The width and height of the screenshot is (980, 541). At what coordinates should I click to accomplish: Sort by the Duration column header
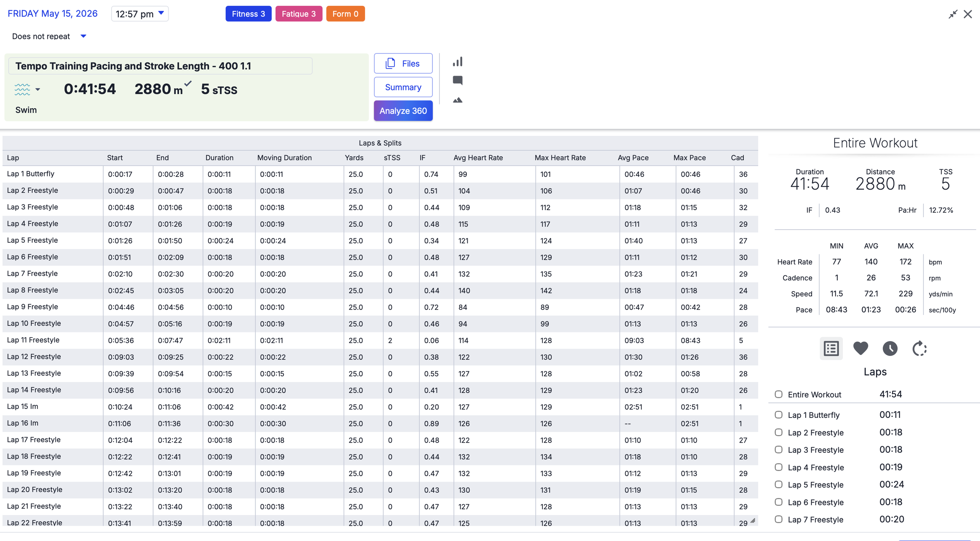coord(219,158)
